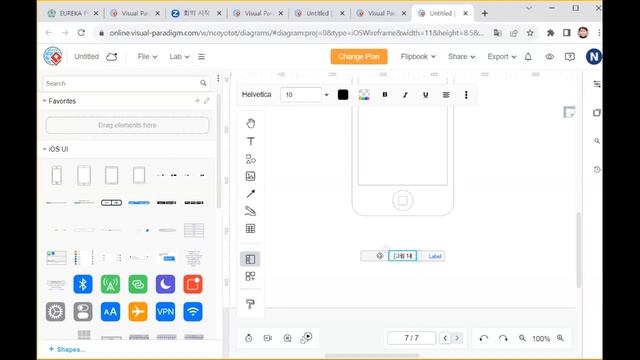Open the hamburger main menu
The height and width of the screenshot is (360, 640).
point(202,57)
